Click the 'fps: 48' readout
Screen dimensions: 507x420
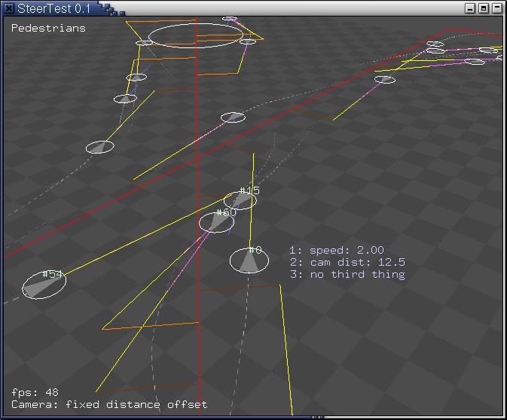(x=35, y=392)
